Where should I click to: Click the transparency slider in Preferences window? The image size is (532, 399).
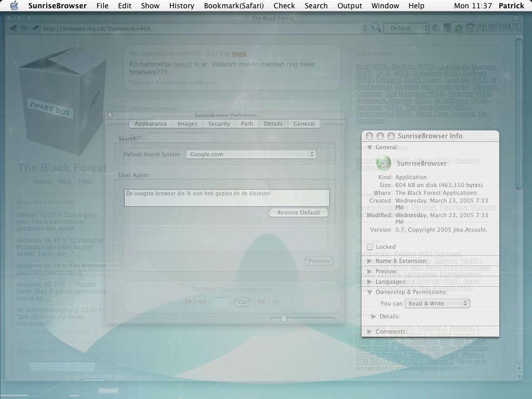pyautogui.click(x=284, y=318)
